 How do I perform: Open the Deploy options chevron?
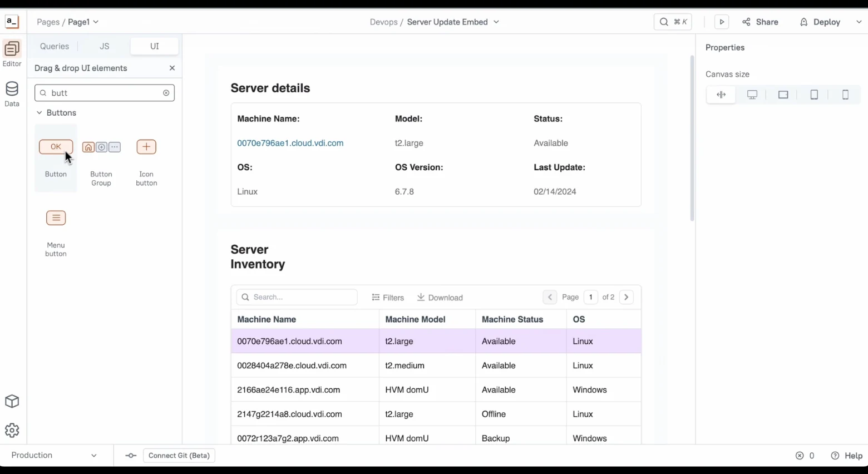pos(859,22)
